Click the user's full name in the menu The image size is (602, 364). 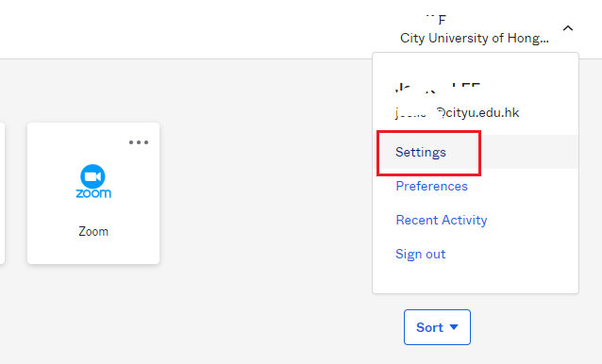(438, 88)
